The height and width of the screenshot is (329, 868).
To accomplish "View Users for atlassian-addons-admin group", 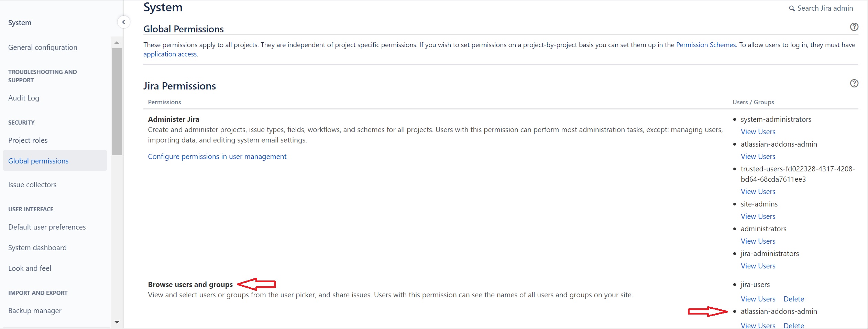I will (x=758, y=156).
